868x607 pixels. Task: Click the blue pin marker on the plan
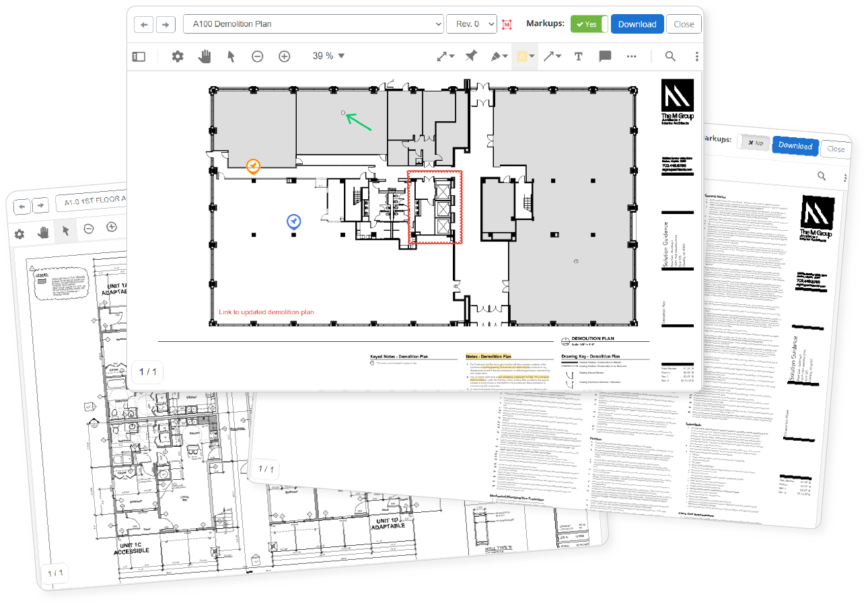[x=293, y=221]
